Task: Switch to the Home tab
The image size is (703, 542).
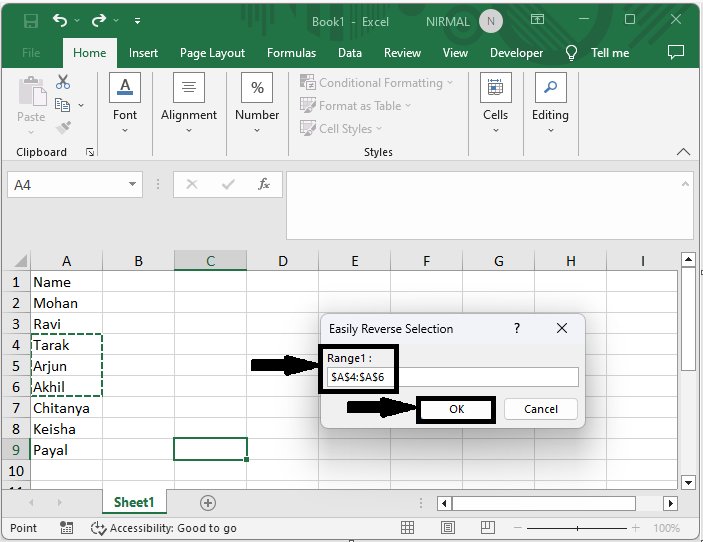Action: tap(90, 53)
